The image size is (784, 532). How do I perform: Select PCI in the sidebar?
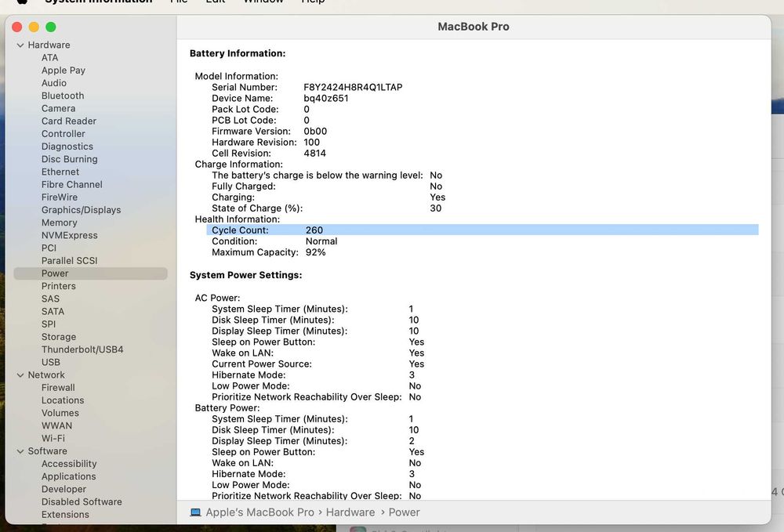click(x=49, y=248)
